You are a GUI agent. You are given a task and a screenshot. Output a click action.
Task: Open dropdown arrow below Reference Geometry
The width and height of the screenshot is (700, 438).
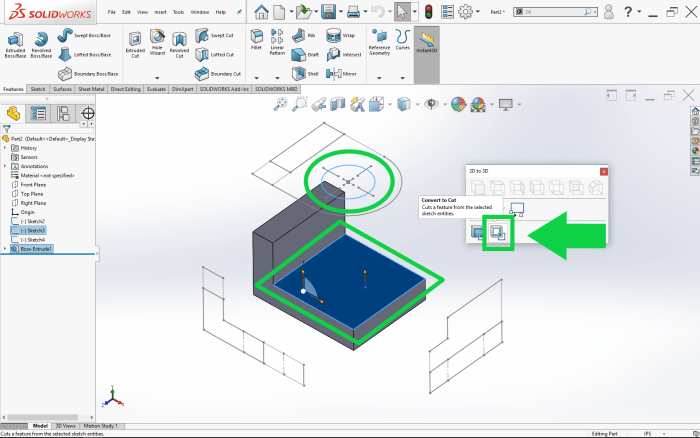(x=379, y=78)
